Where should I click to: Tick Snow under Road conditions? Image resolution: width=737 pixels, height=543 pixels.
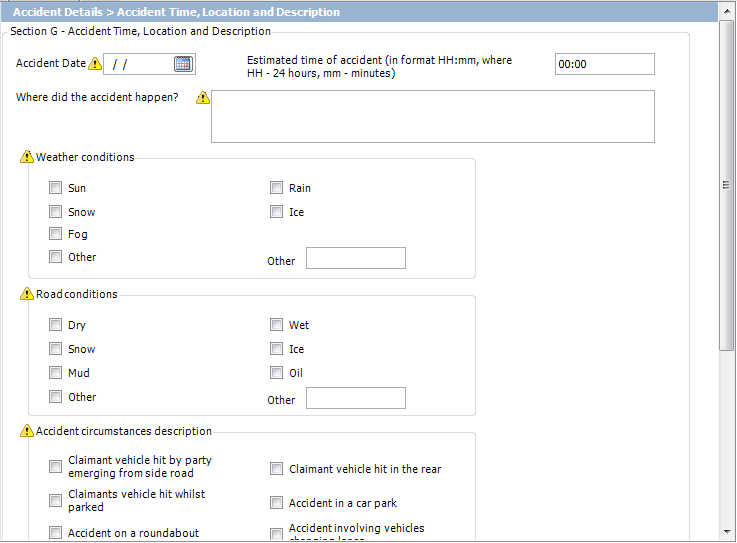[55, 348]
